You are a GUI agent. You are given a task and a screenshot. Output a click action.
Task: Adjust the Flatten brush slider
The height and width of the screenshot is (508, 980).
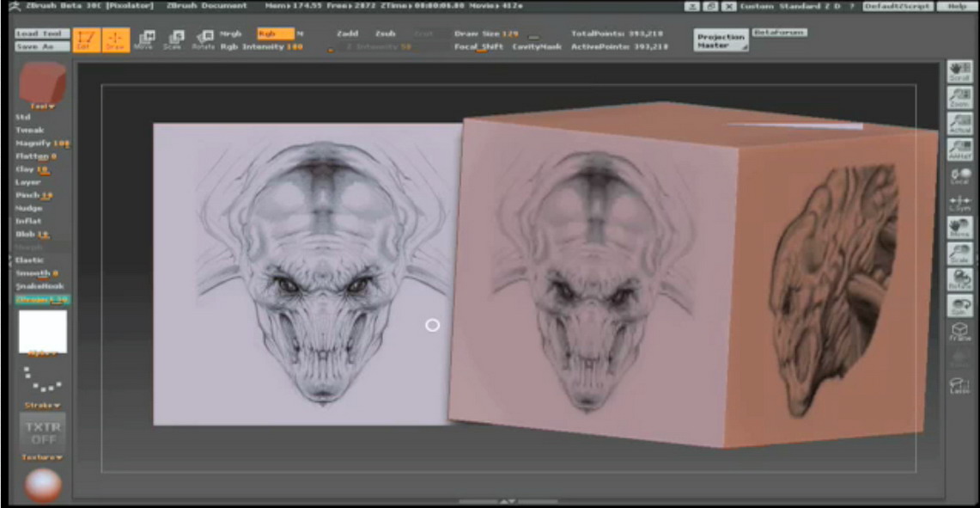(35, 156)
